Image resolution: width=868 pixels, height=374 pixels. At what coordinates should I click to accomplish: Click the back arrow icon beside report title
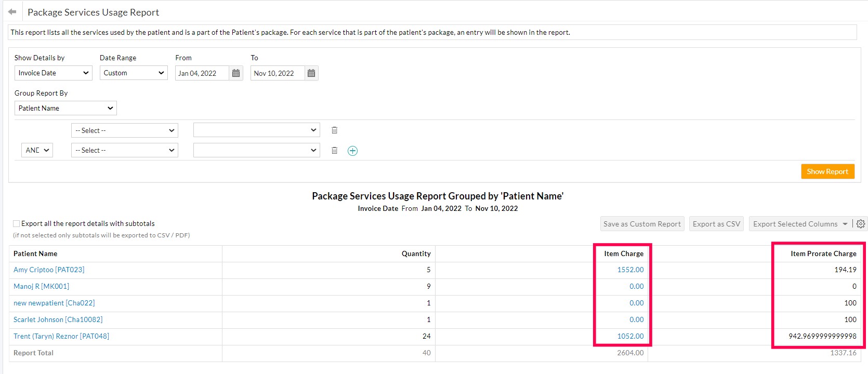pos(12,11)
